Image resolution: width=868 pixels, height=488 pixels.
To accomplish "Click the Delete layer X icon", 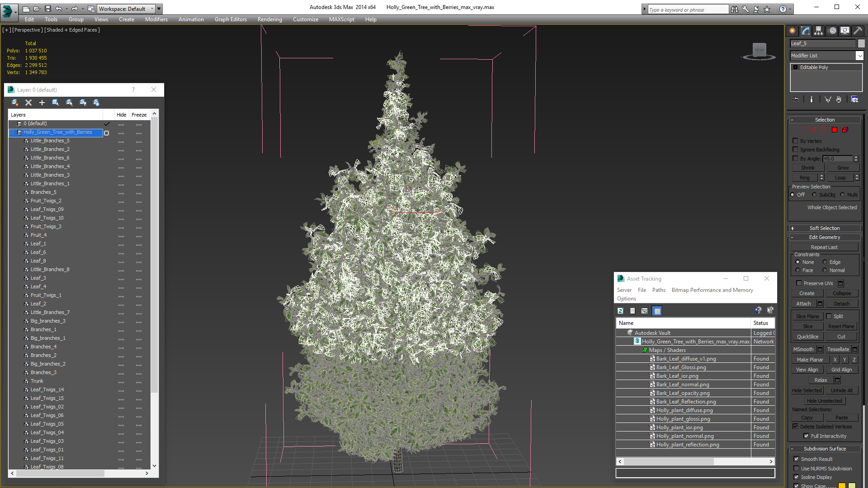I will point(28,103).
